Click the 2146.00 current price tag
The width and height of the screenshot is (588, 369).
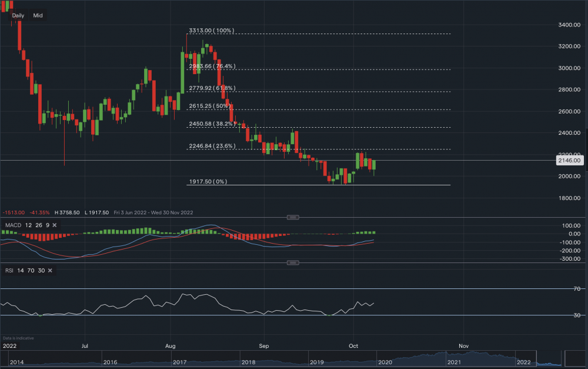[569, 160]
